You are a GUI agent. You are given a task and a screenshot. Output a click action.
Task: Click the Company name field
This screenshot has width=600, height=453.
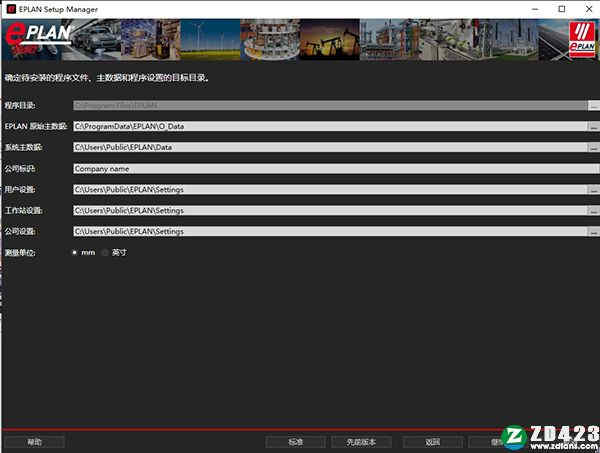(336, 169)
